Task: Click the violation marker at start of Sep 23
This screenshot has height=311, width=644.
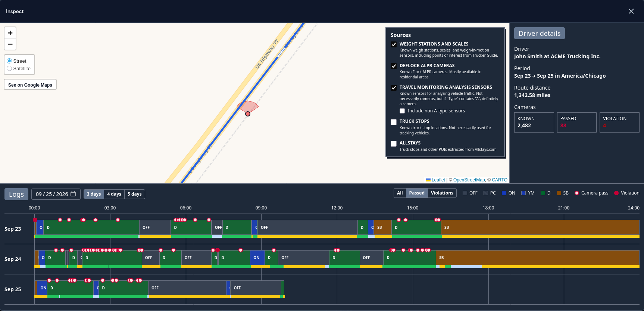Action: pos(35,220)
